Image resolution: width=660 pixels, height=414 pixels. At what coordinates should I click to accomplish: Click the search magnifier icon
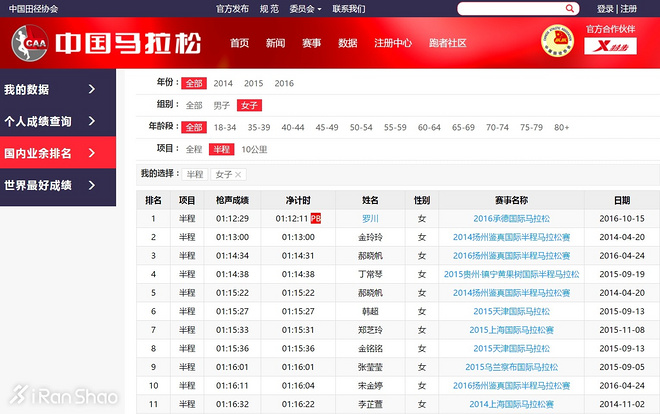pos(570,8)
